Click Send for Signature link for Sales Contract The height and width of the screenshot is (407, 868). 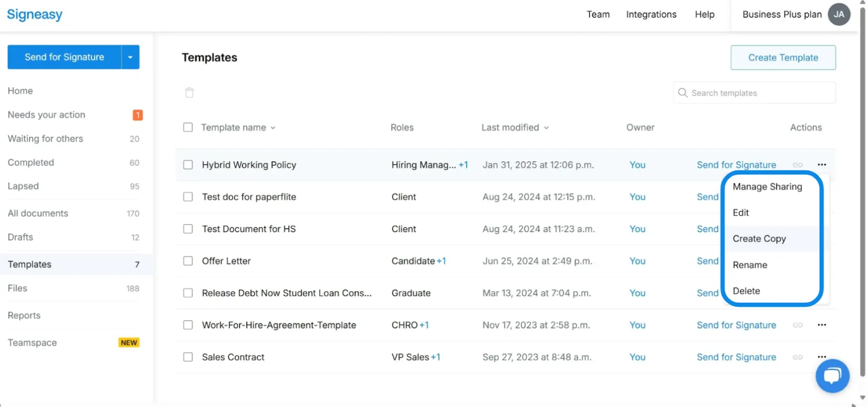point(736,357)
